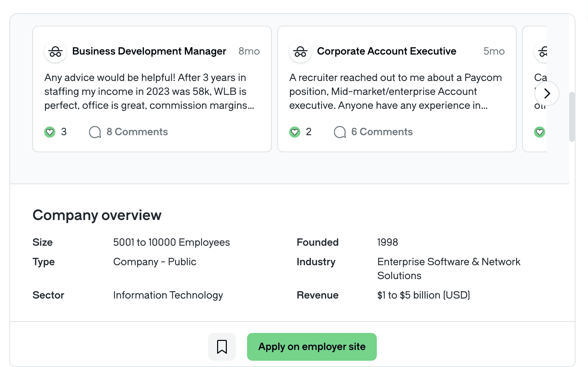Open comment bubble on 8 Comments post
The width and height of the screenshot is (588, 367).
coord(95,132)
